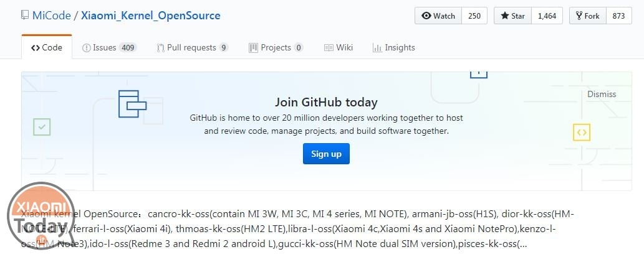Screen dimensions: 644x257
Task: Click the issue icon on Issues tab
Action: click(x=86, y=48)
